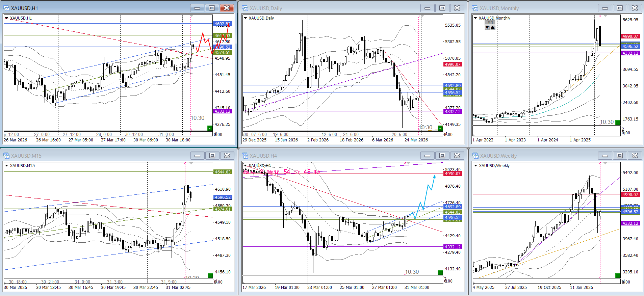Image resolution: width=644 pixels, height=296 pixels.
Task: Click the XAUUSD,M15 window title icon
Action: pyautogui.click(x=6, y=156)
